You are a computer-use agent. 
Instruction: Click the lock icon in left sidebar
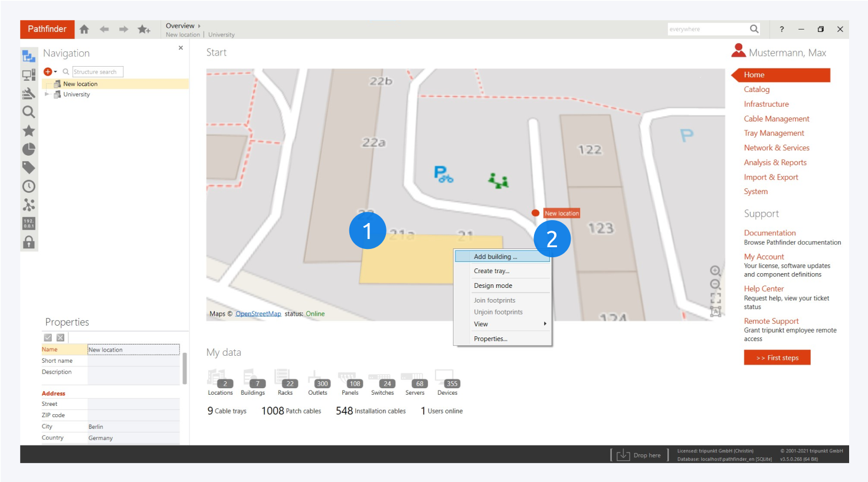click(x=28, y=242)
